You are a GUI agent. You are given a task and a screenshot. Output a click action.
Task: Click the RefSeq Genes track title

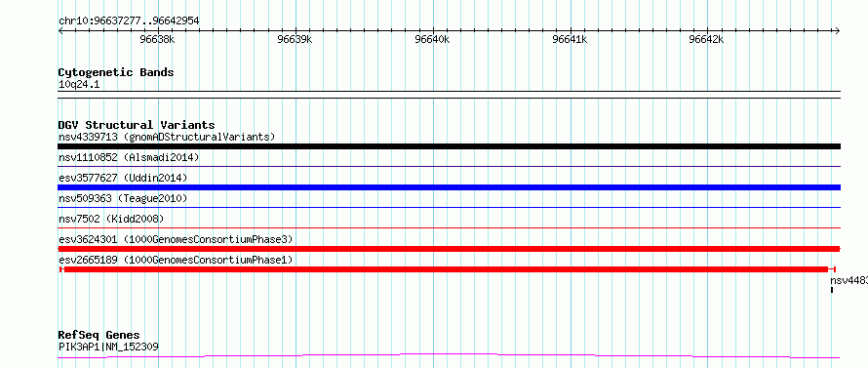99,335
